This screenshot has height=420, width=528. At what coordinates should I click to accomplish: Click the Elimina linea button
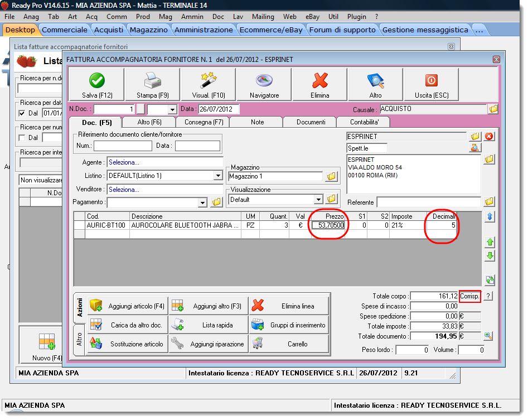289,306
